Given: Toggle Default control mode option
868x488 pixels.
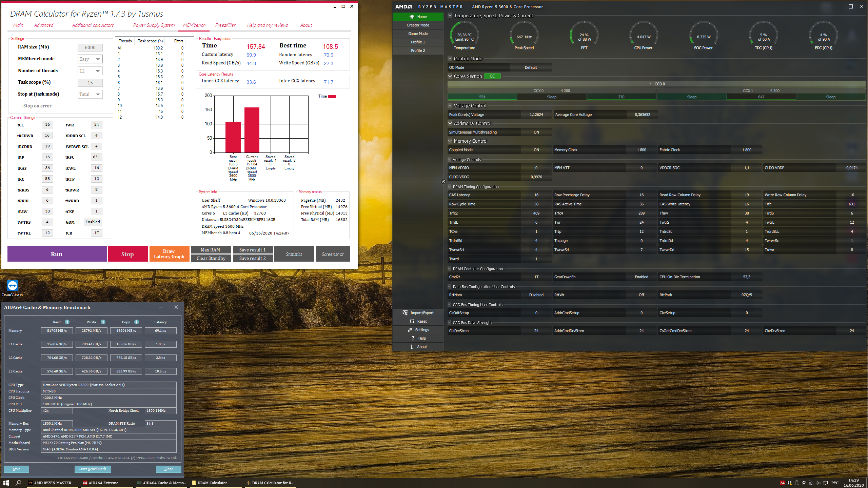Looking at the screenshot, I should pos(531,67).
